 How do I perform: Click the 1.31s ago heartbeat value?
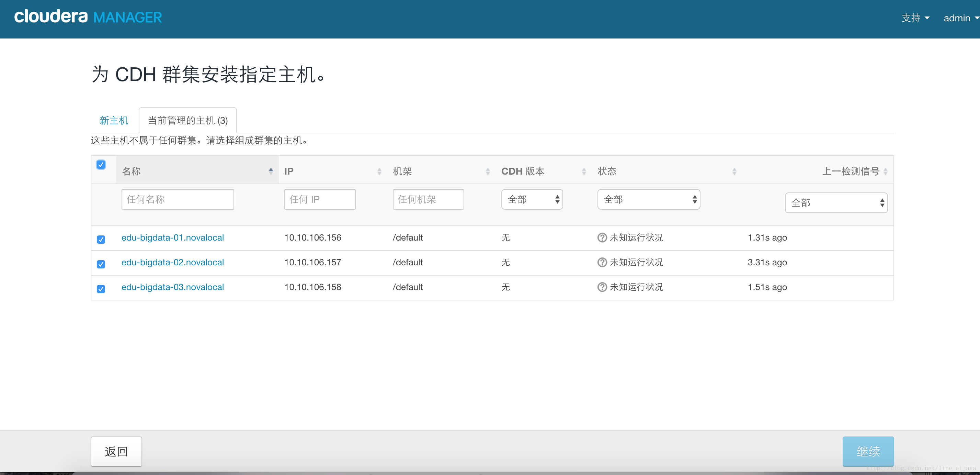coord(767,238)
